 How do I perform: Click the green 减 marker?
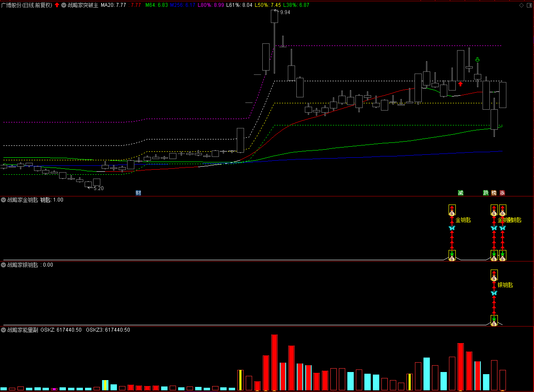460,193
